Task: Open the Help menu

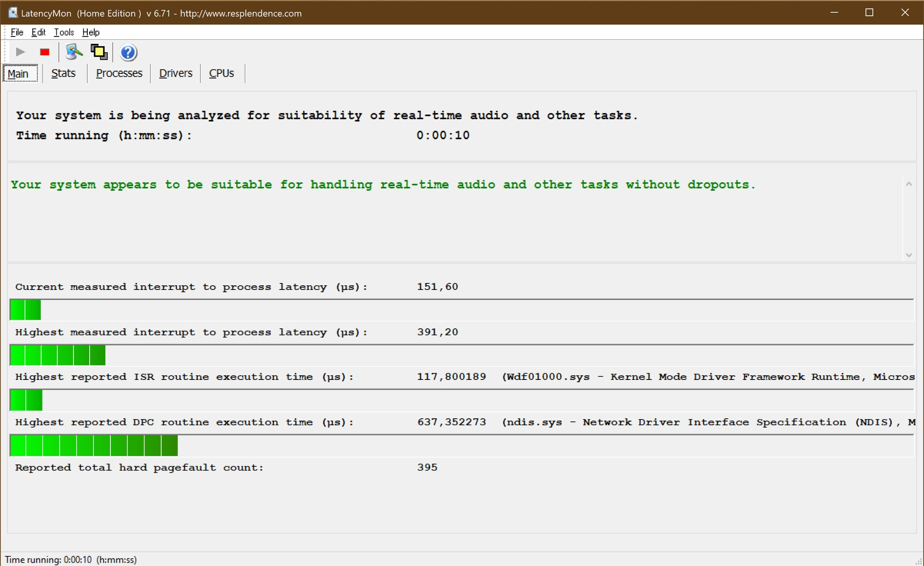Action: [91, 32]
